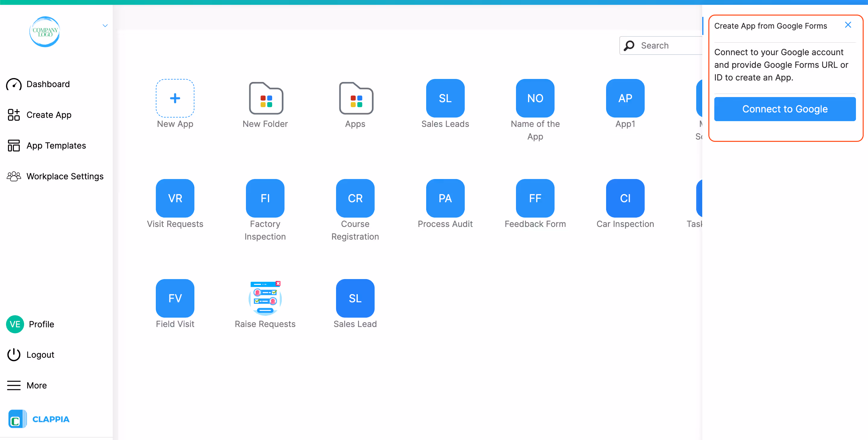Open the Field Visit app
Viewport: 868px width, 440px height.
(x=175, y=298)
